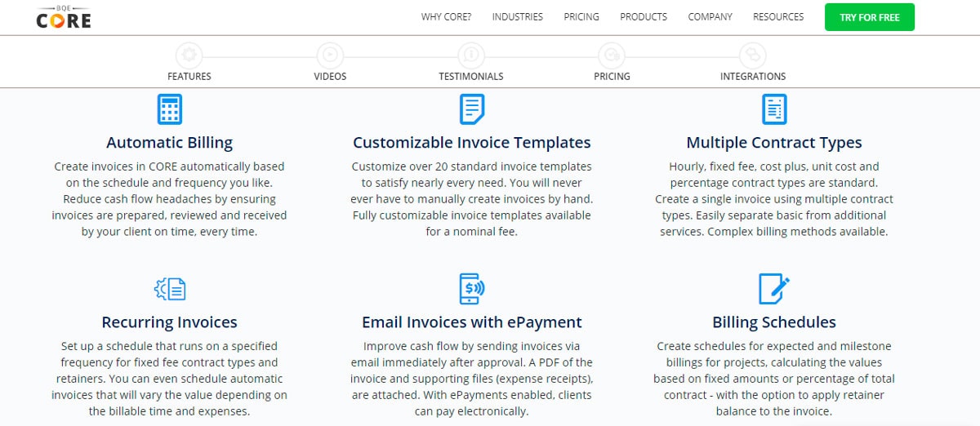Click the Recurring Invoices heading

click(170, 322)
